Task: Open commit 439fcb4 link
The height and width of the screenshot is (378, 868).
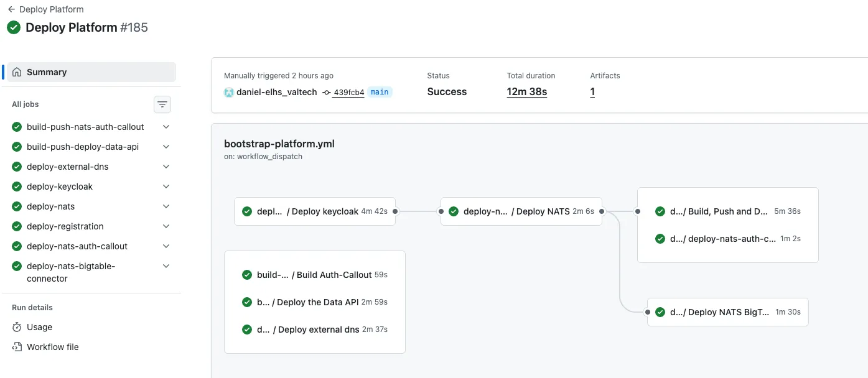Action: [x=348, y=93]
